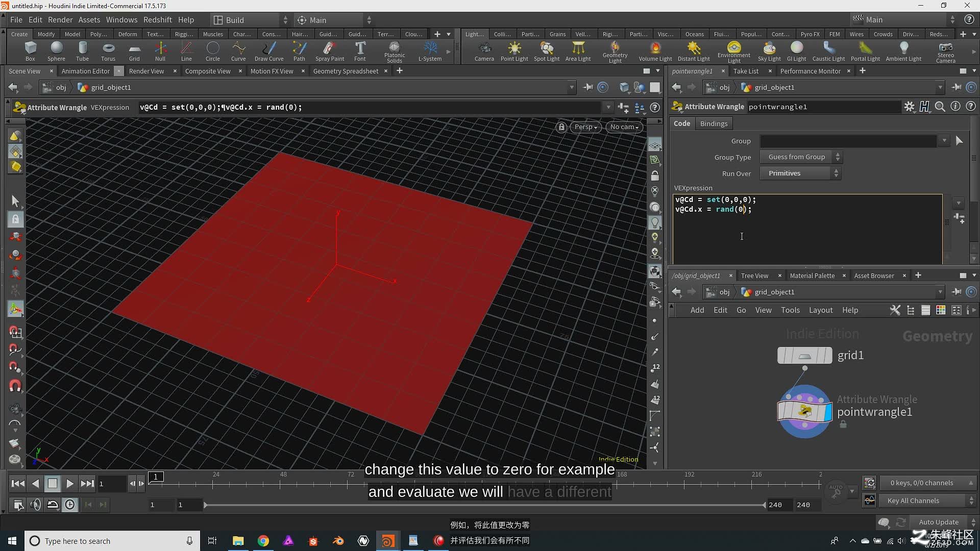The height and width of the screenshot is (551, 980).
Task: Switch to the Geometry Spreadsheet tab
Action: [x=346, y=71]
